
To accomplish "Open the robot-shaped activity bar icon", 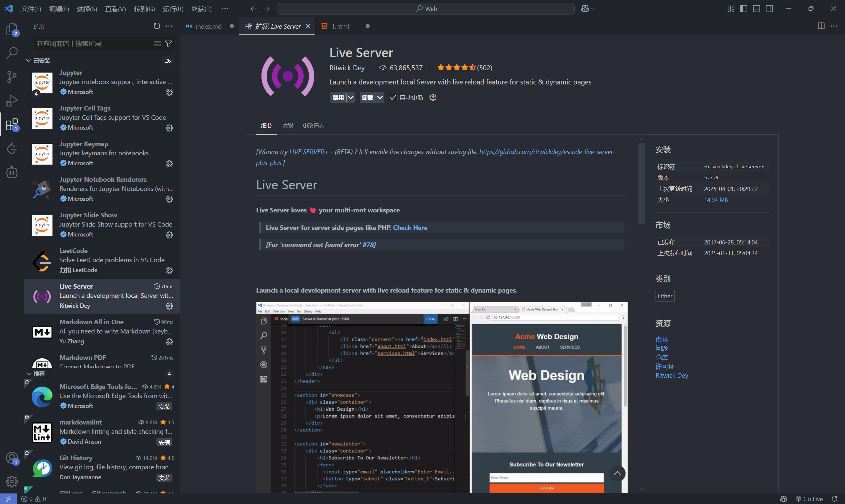I will tap(12, 172).
